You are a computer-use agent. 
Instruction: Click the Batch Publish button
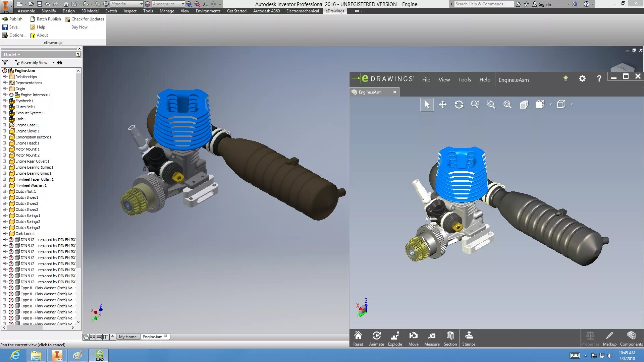(x=46, y=19)
